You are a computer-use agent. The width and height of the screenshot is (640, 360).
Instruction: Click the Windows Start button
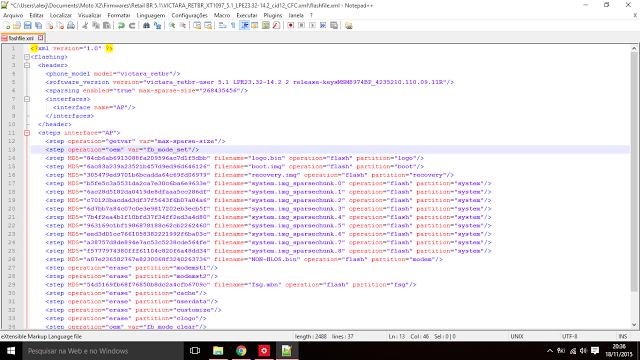coord(11,351)
